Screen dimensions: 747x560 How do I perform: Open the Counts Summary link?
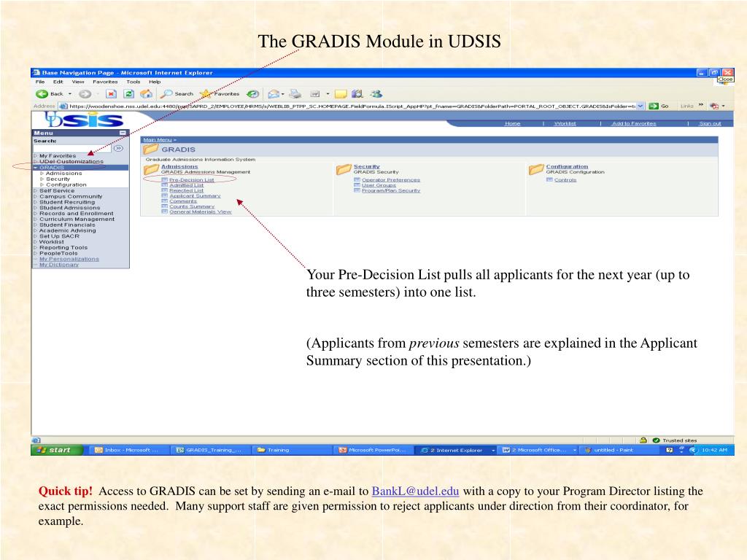click(192, 206)
